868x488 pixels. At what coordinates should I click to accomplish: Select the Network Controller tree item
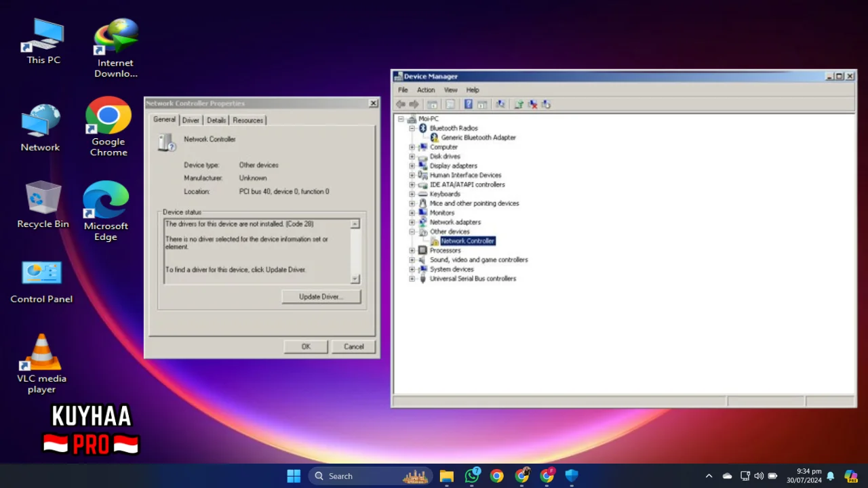tap(468, 241)
